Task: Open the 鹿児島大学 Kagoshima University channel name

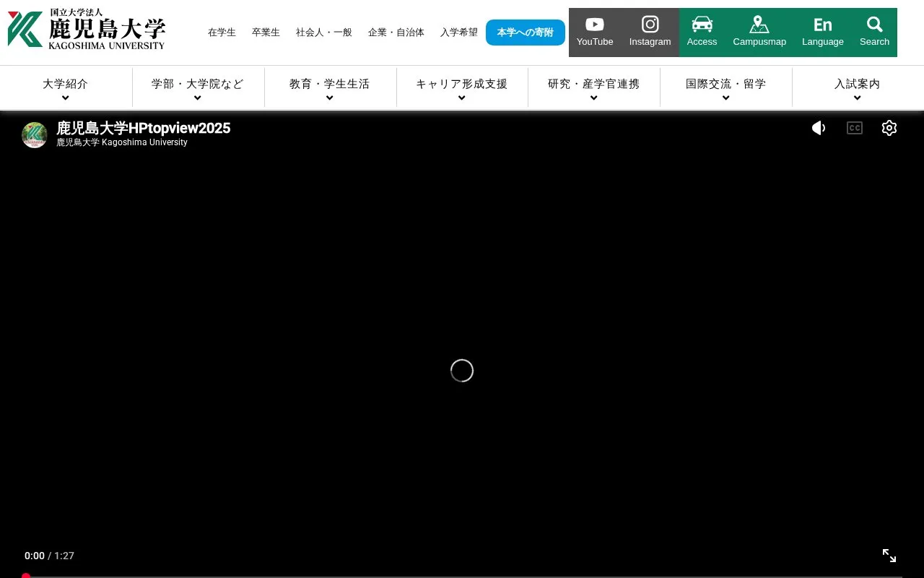Action: coord(122,142)
